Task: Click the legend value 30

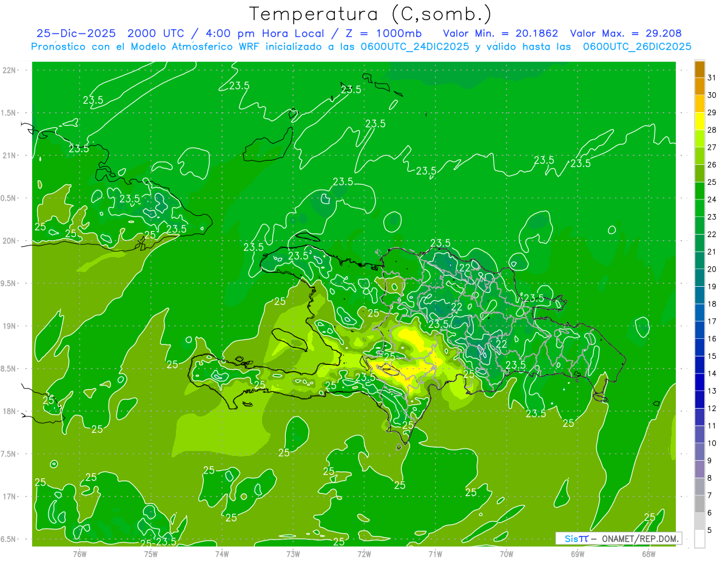Action: coord(712,95)
